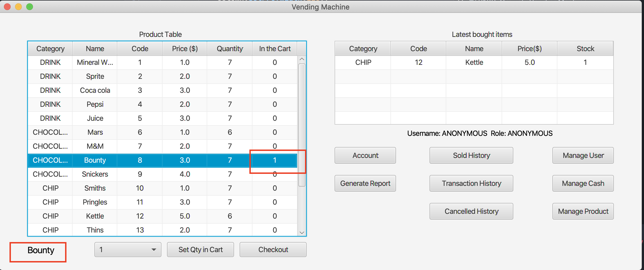Select the Kettle row in Latest bought items
644x270 pixels.
coord(474,62)
